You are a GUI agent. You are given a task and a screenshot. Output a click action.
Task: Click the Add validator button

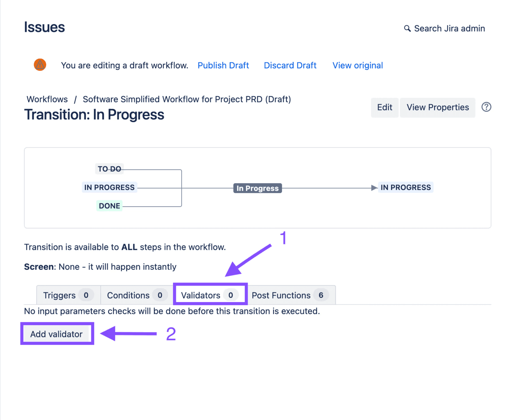56,334
